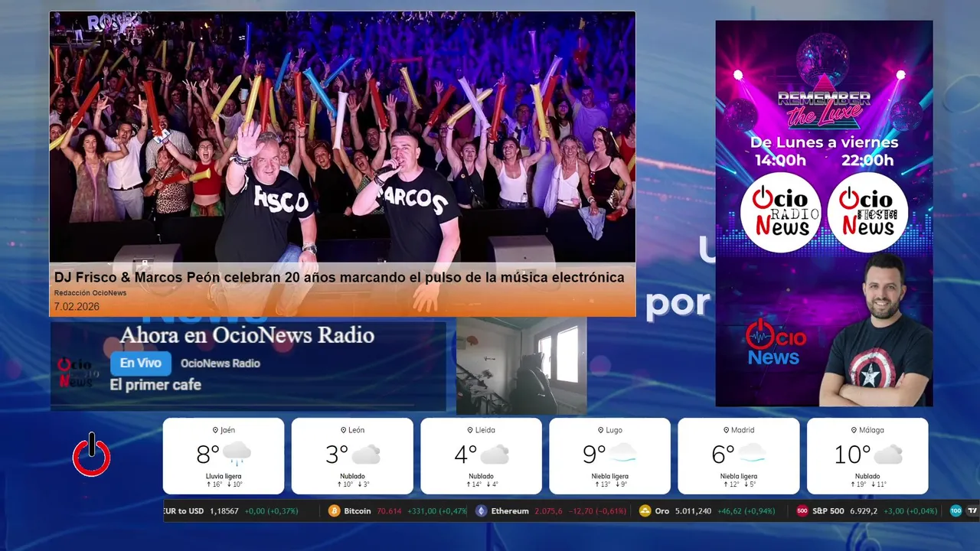Click the León cloud weather icon
The image size is (980, 551).
point(366,455)
